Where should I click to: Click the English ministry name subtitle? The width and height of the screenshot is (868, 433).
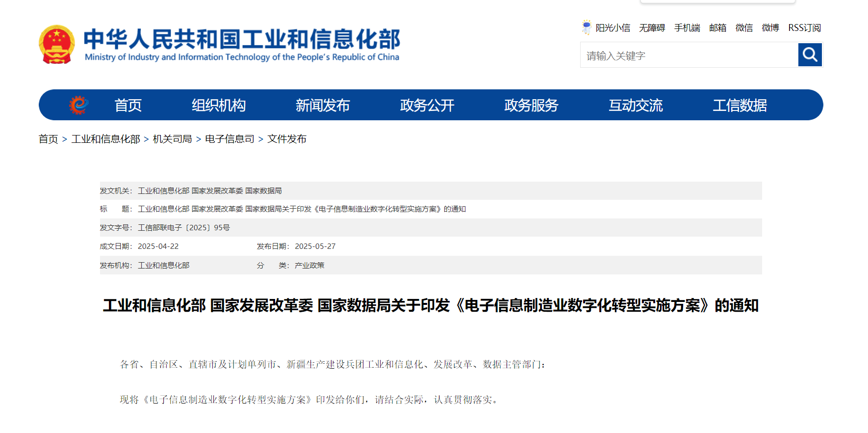(242, 57)
